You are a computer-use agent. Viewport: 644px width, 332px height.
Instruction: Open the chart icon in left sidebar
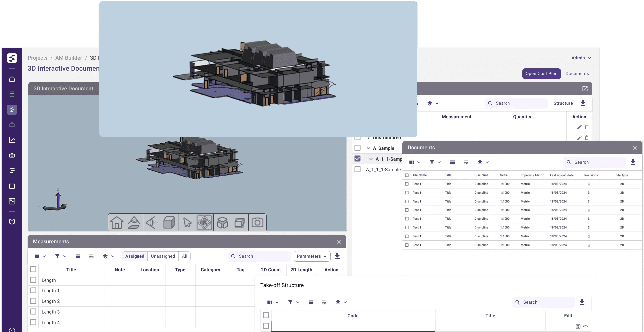click(x=12, y=140)
